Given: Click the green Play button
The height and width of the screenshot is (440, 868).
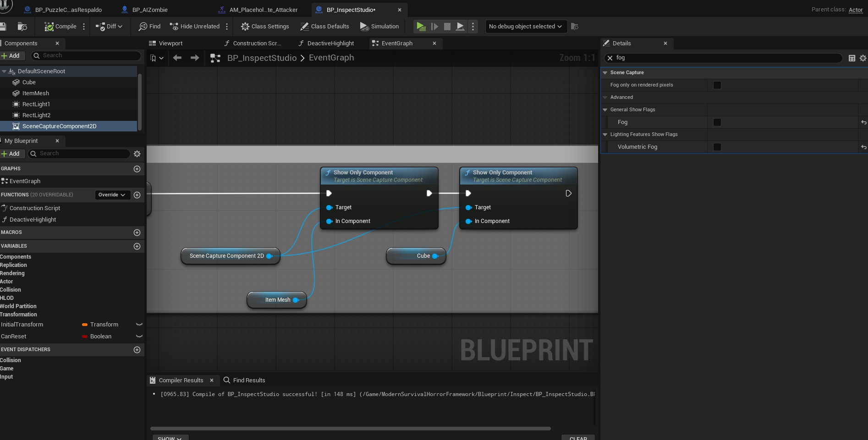Looking at the screenshot, I should (x=421, y=27).
